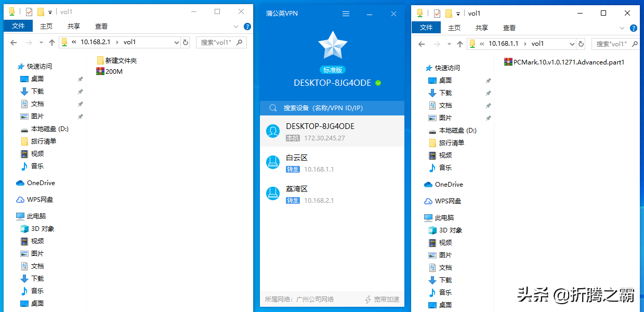Select the 荔湾区 device entry

click(332, 194)
